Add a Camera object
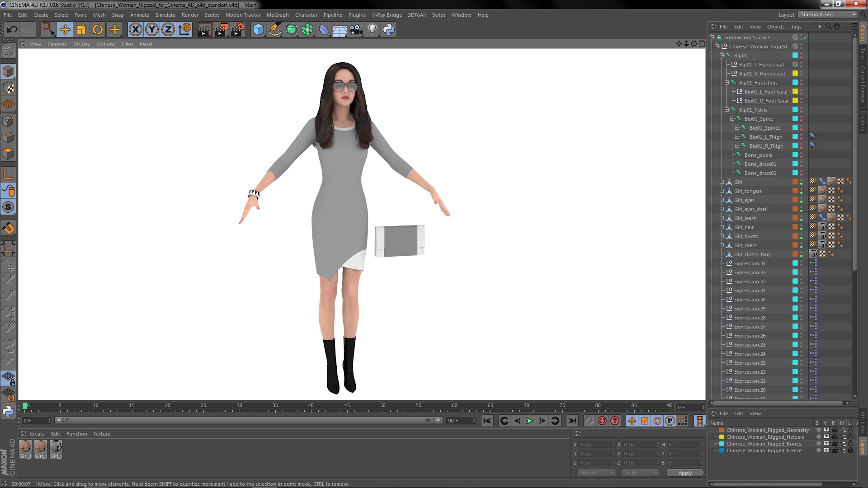 356,30
